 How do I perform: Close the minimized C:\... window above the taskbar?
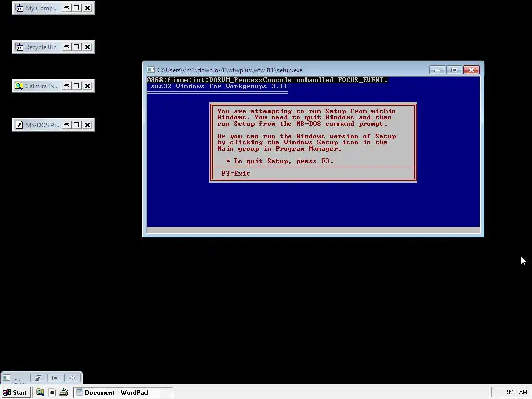(x=72, y=378)
